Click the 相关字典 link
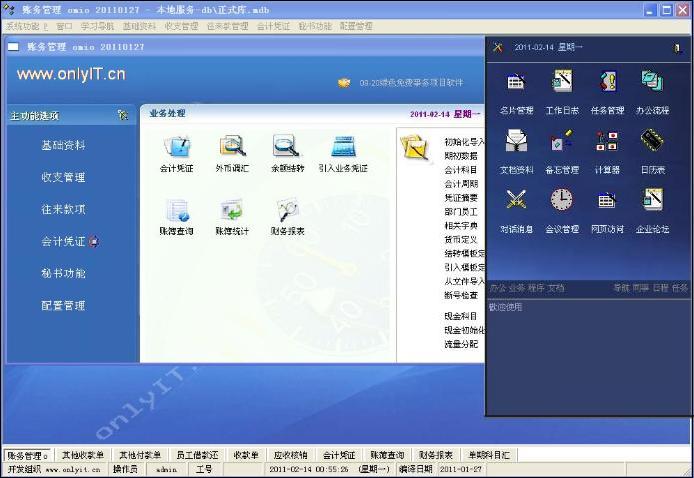 tap(461, 226)
